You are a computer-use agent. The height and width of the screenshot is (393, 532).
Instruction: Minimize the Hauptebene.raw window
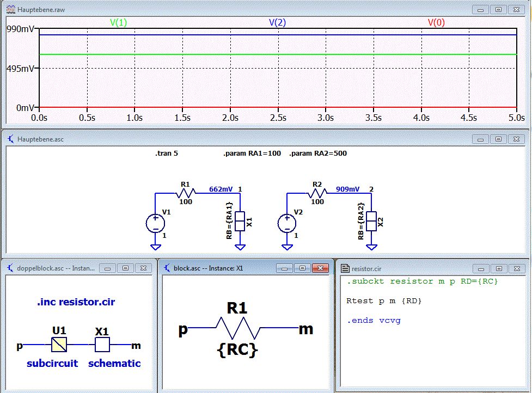click(x=480, y=10)
